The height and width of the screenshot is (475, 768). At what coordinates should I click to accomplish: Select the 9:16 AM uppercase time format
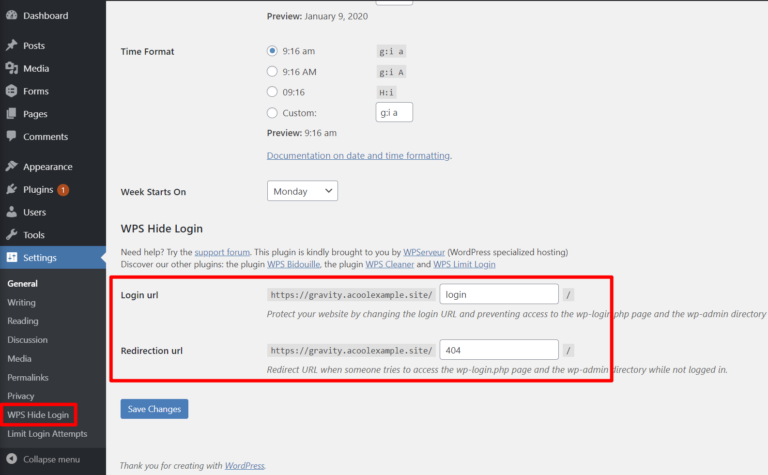pyautogui.click(x=272, y=71)
